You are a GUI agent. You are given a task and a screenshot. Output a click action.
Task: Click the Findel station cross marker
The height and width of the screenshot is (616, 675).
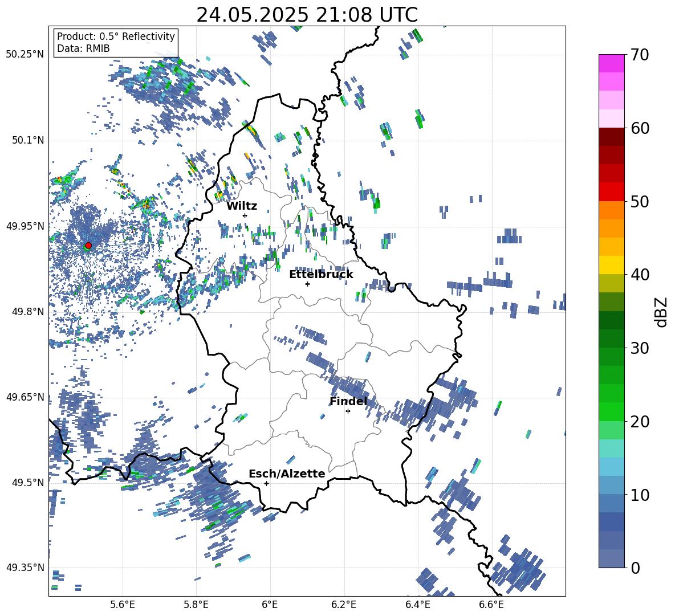click(348, 411)
